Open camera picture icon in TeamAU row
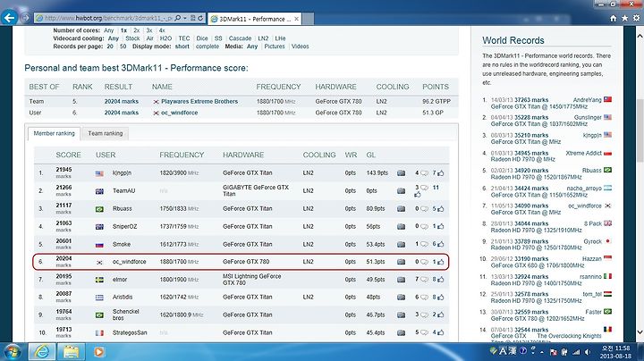The image size is (644, 361). (x=402, y=190)
